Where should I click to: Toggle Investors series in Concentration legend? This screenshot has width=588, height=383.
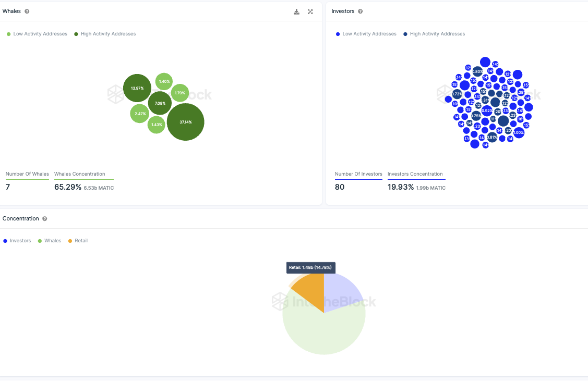click(x=17, y=241)
